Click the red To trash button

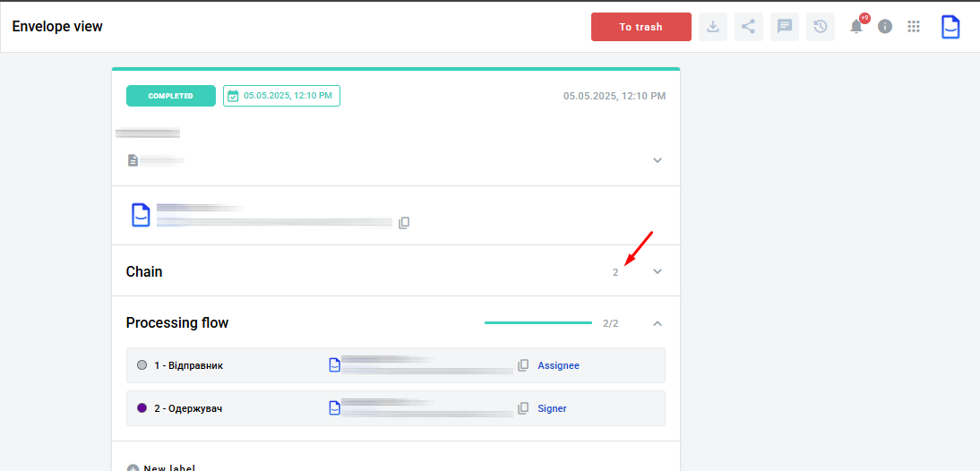(x=641, y=27)
